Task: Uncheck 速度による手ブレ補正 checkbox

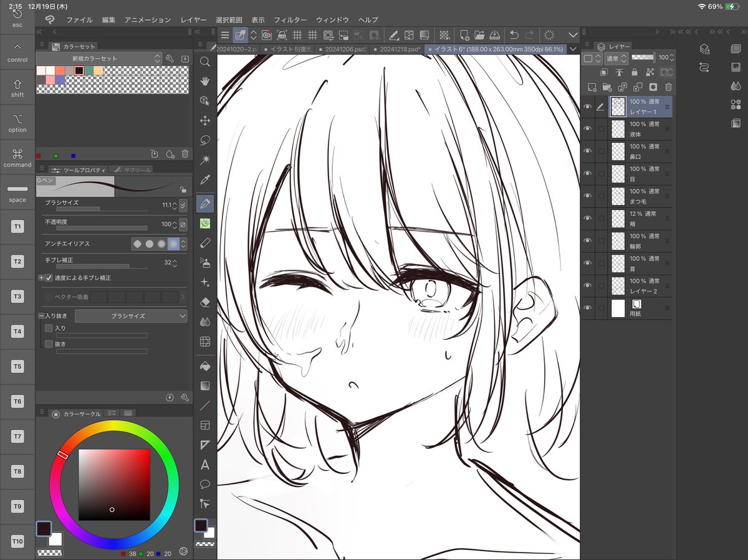Action: 49,278
